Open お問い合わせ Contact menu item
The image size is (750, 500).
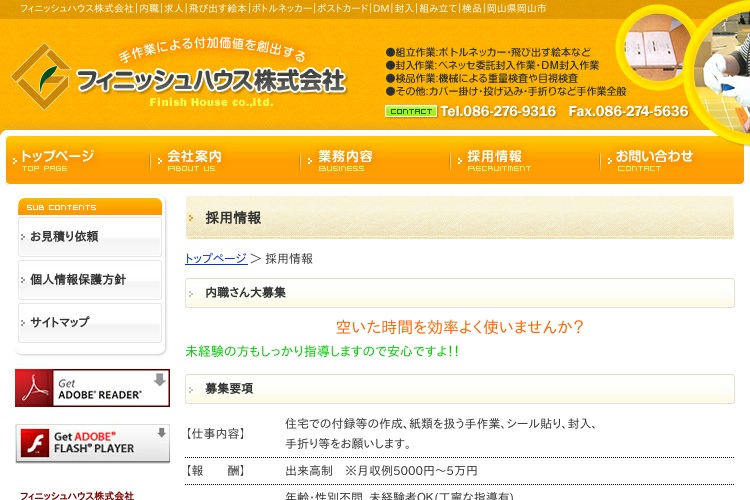pyautogui.click(x=653, y=160)
